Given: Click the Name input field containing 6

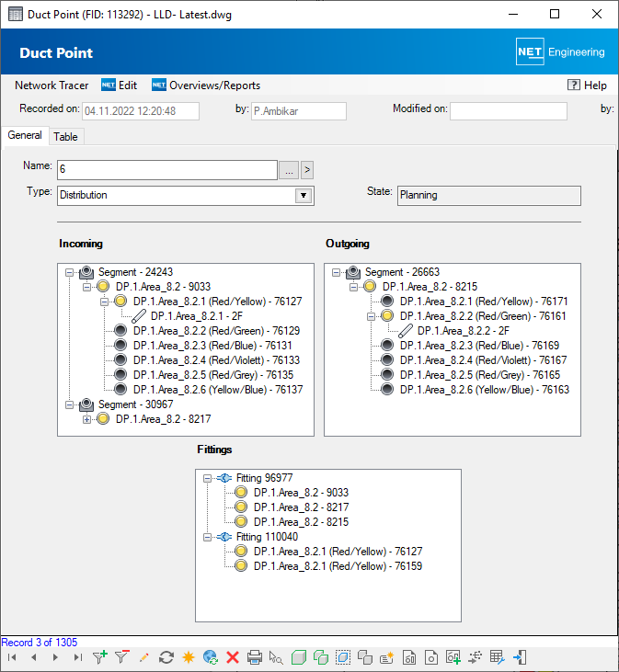Looking at the screenshot, I should (x=167, y=170).
